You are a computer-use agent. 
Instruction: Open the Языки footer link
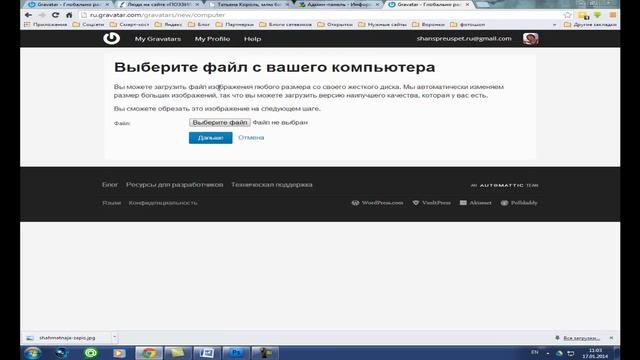[x=111, y=203]
